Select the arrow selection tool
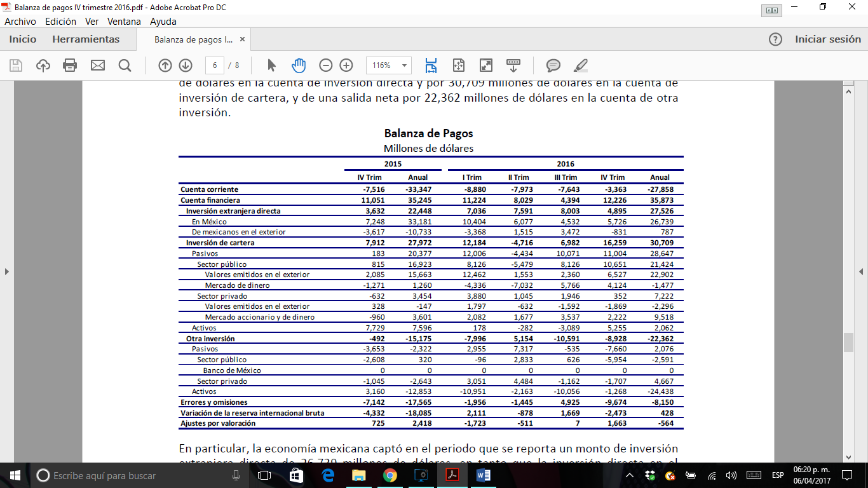The width and height of the screenshot is (868, 488). (272, 65)
